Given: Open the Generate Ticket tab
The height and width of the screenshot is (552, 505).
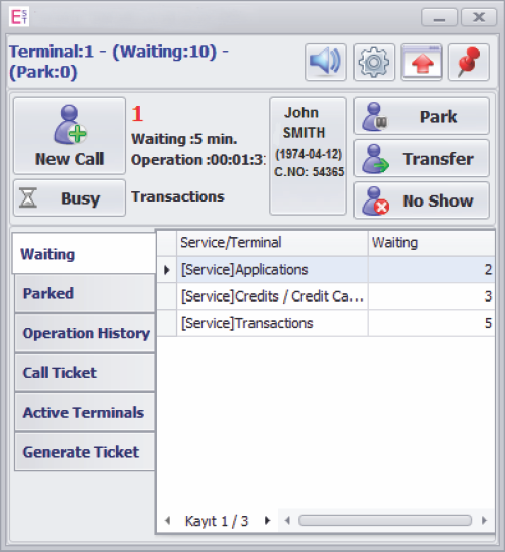Looking at the screenshot, I should pyautogui.click(x=85, y=452).
